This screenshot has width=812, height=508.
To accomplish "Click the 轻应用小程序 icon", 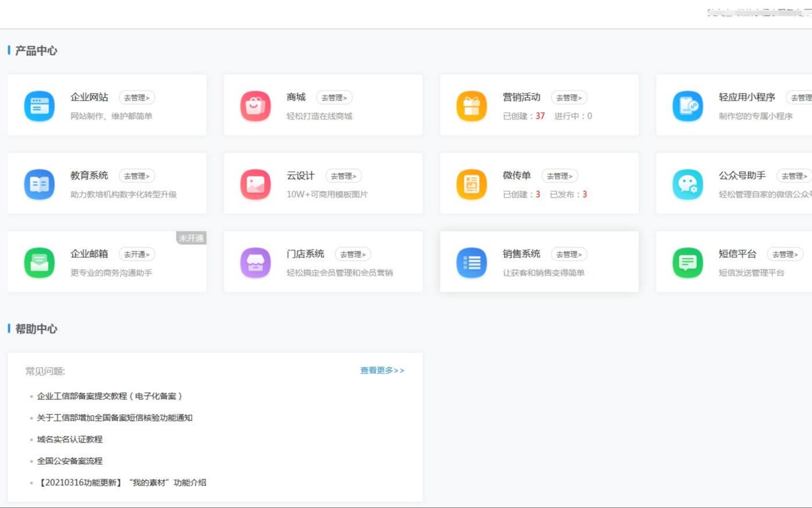I will [688, 106].
